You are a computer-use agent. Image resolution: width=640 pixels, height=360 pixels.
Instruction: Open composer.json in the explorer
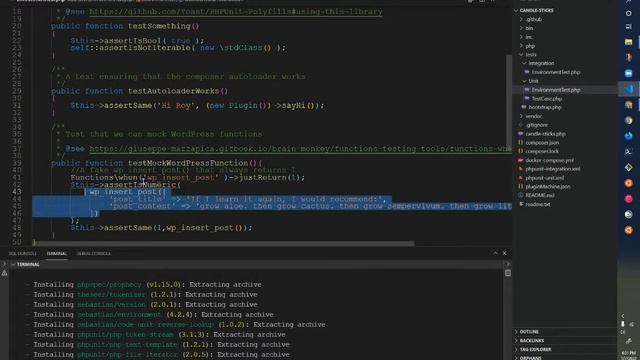tap(542, 143)
